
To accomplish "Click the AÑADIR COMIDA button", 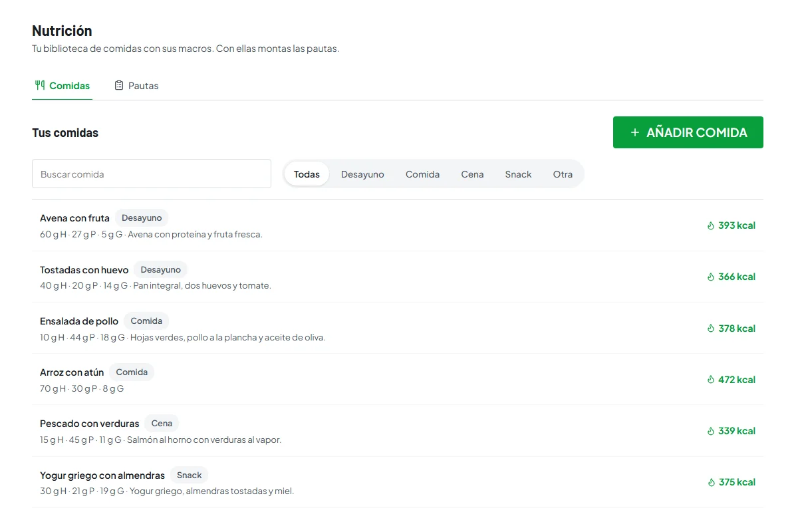I will click(x=688, y=132).
